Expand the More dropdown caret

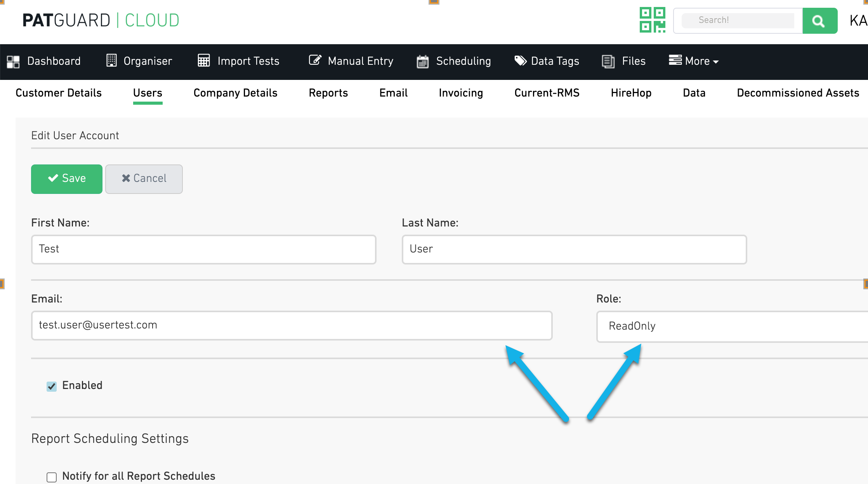coord(716,62)
